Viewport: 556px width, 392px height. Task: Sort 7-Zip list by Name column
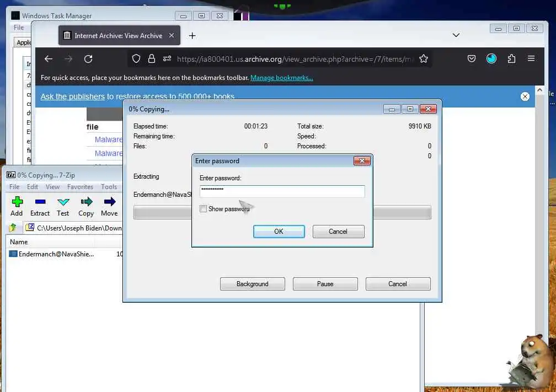pyautogui.click(x=51, y=242)
